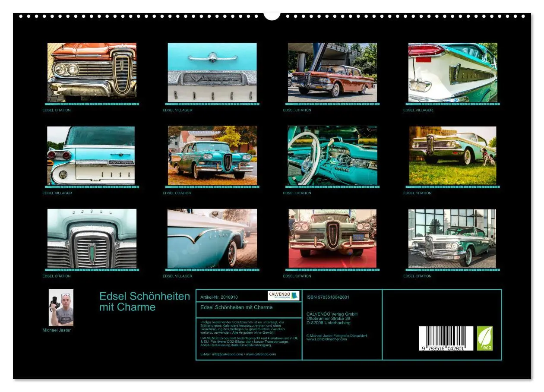Select the ISBN barcode image

(446, 338)
